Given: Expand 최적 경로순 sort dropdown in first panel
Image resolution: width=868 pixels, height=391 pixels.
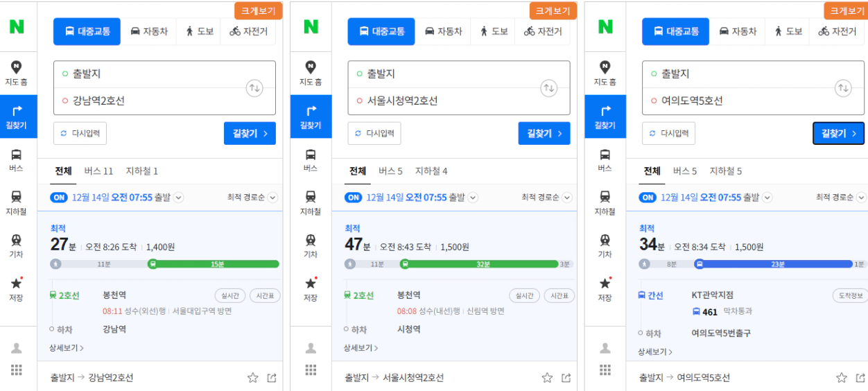Looking at the screenshot, I should (x=252, y=198).
